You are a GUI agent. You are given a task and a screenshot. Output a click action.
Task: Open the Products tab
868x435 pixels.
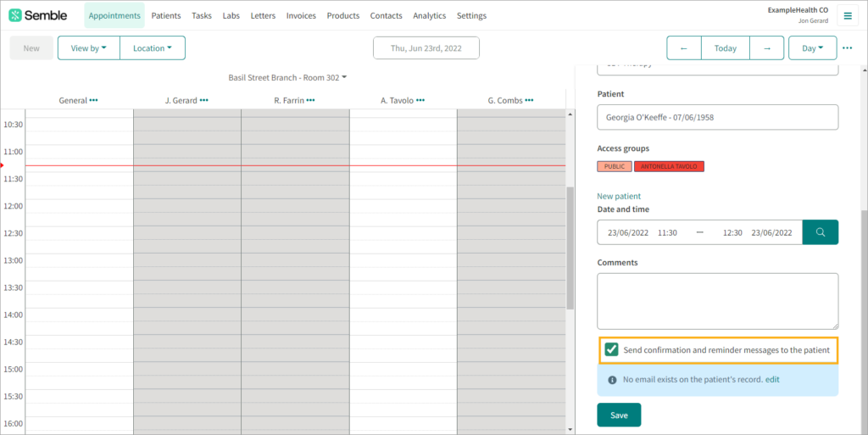click(343, 15)
